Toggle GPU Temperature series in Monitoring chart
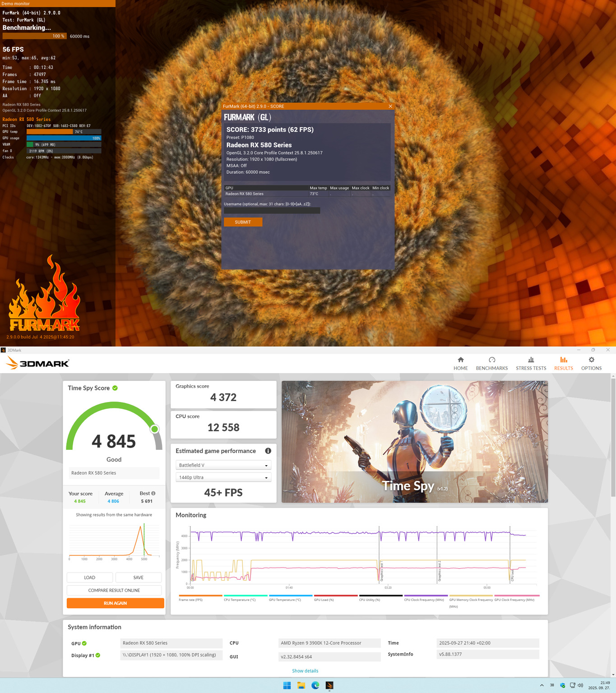 pos(291,598)
